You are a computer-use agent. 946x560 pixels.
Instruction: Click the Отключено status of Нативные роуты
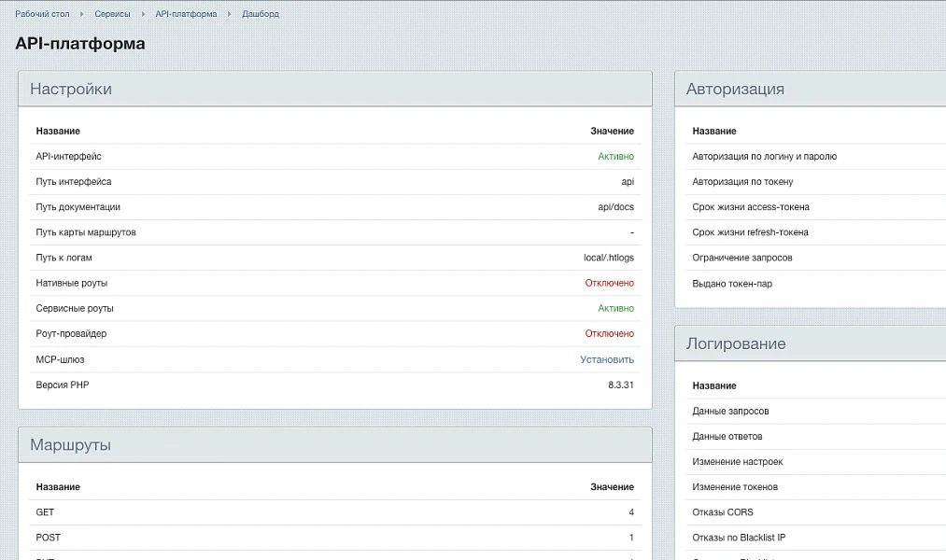pos(610,283)
